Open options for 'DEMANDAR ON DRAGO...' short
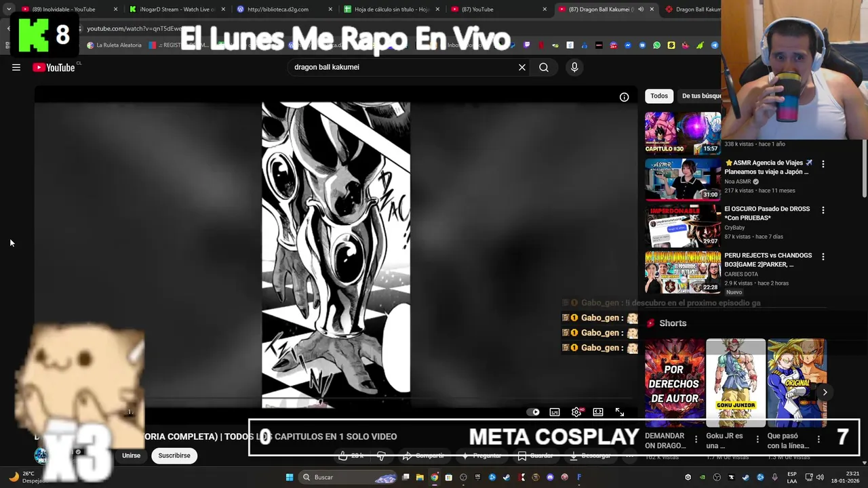868x488 pixels. tap(696, 439)
